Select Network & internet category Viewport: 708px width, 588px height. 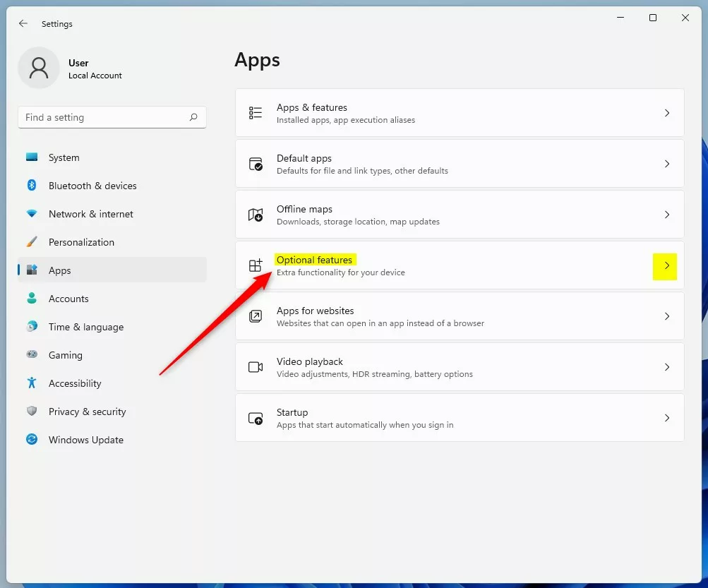(112, 214)
